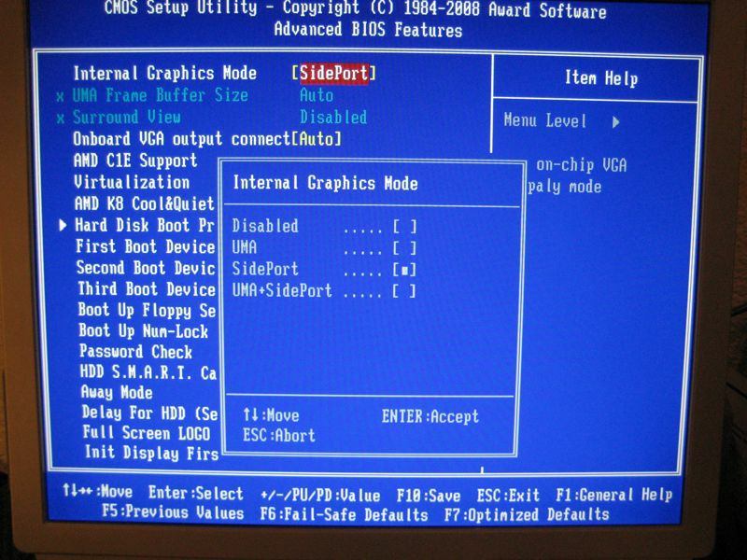Viewport: 747px width, 560px height.
Task: Select Boot Up Num-Lock row
Action: (144, 331)
